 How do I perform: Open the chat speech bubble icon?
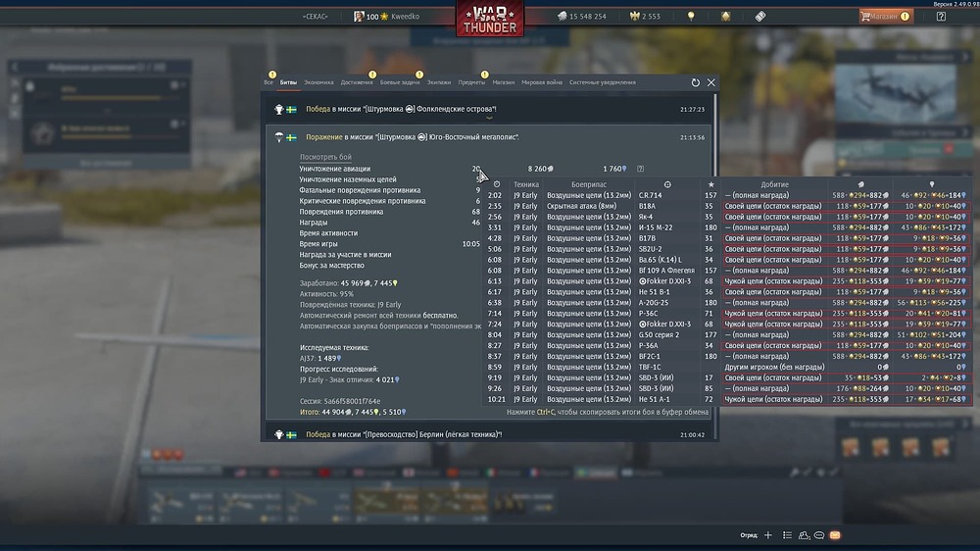(819, 535)
